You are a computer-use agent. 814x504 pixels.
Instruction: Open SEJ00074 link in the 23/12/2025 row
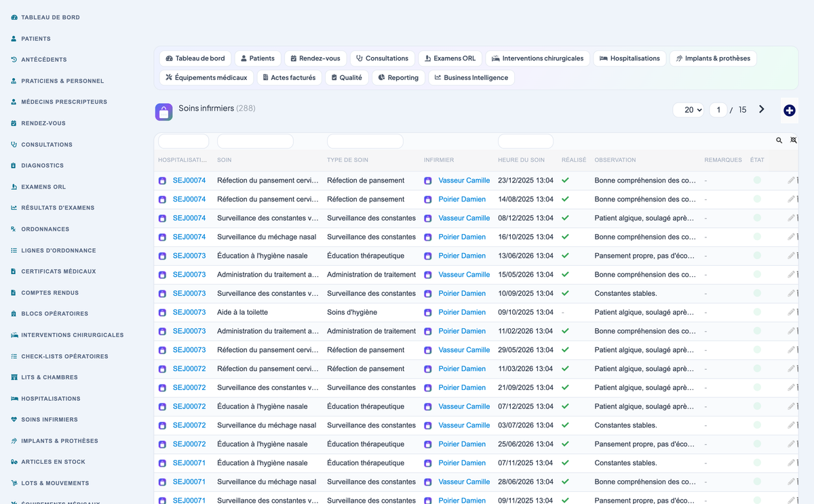coord(189,180)
